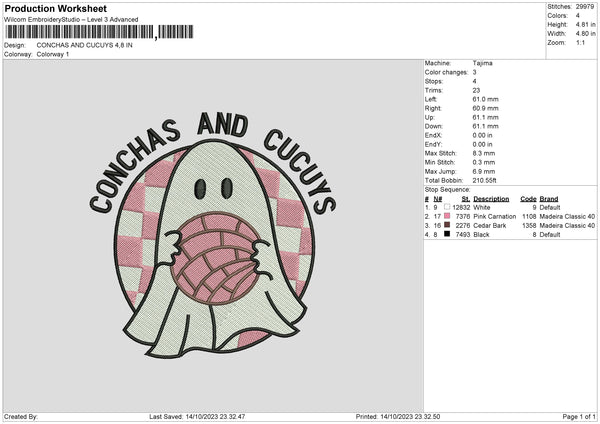The height and width of the screenshot is (424, 600).
Task: Click the 'Colors:' label in the header
Action: [x=557, y=16]
